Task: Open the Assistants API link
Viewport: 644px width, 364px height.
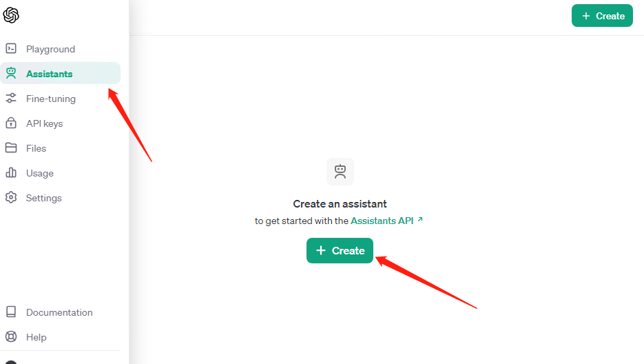Action: coord(382,221)
